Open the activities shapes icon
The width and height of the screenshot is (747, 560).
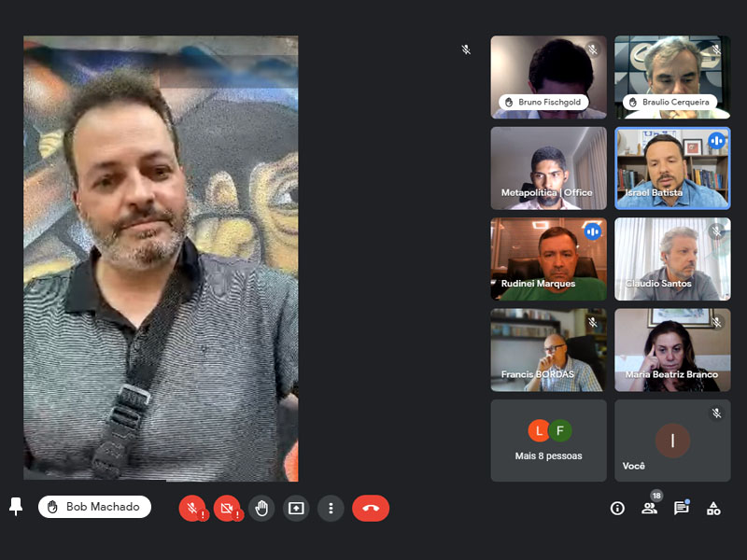point(713,508)
